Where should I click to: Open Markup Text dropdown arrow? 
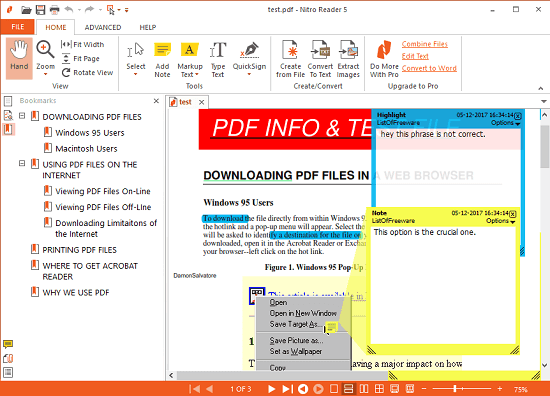[x=197, y=75]
